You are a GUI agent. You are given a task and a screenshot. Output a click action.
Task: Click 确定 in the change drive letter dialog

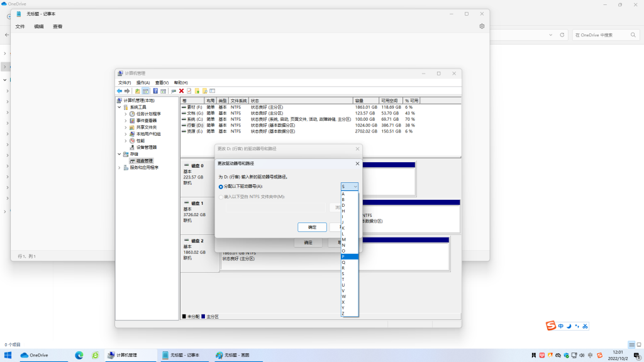(x=312, y=227)
